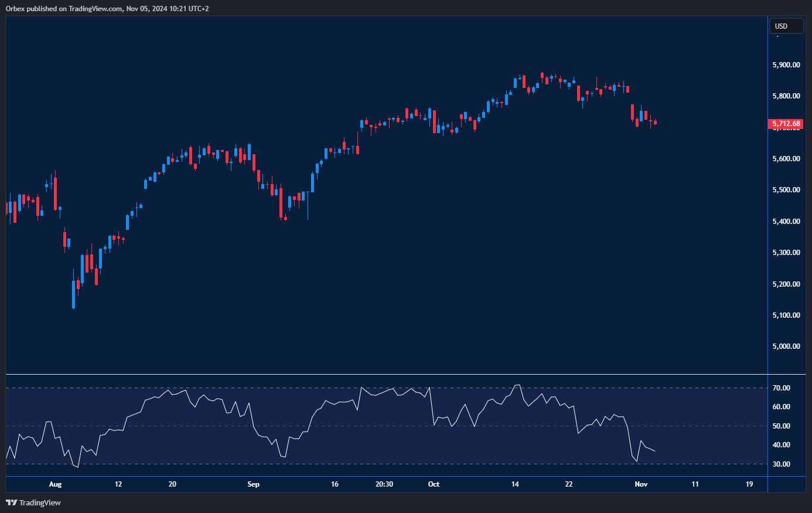Select the Aug label on time axis
This screenshot has width=812, height=513.
(x=55, y=484)
